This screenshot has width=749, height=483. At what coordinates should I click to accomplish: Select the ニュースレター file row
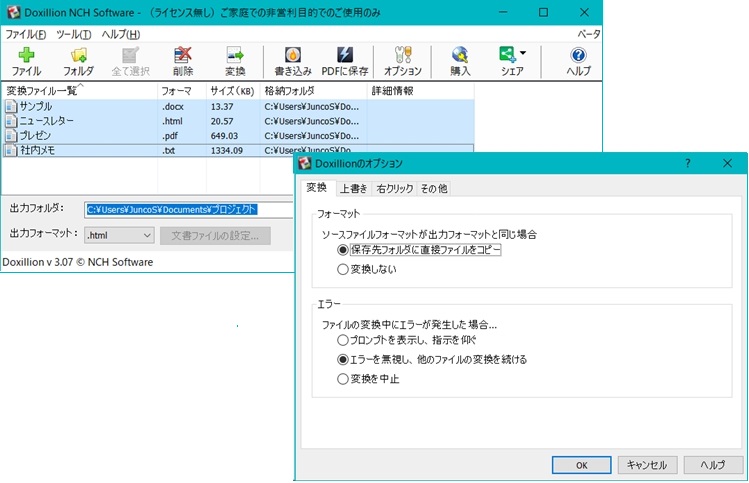[x=238, y=121]
